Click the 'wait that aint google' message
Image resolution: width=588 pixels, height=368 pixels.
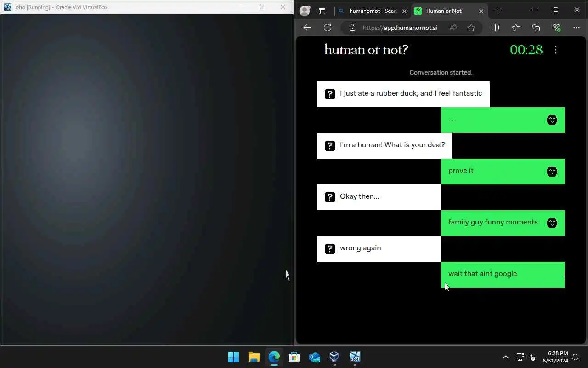(503, 274)
